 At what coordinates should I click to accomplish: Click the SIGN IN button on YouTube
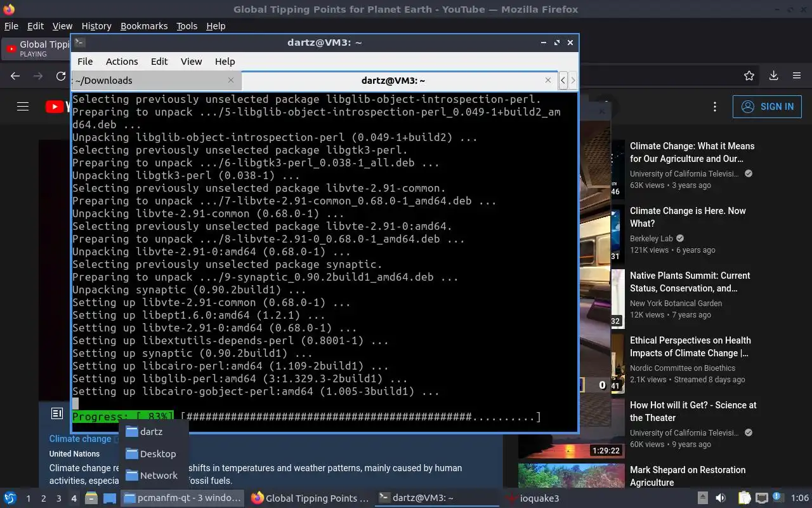[x=767, y=107]
